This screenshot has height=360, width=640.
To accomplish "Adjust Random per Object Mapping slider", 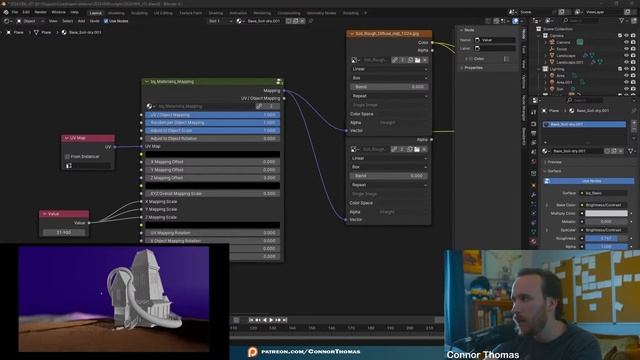I will tap(212, 122).
